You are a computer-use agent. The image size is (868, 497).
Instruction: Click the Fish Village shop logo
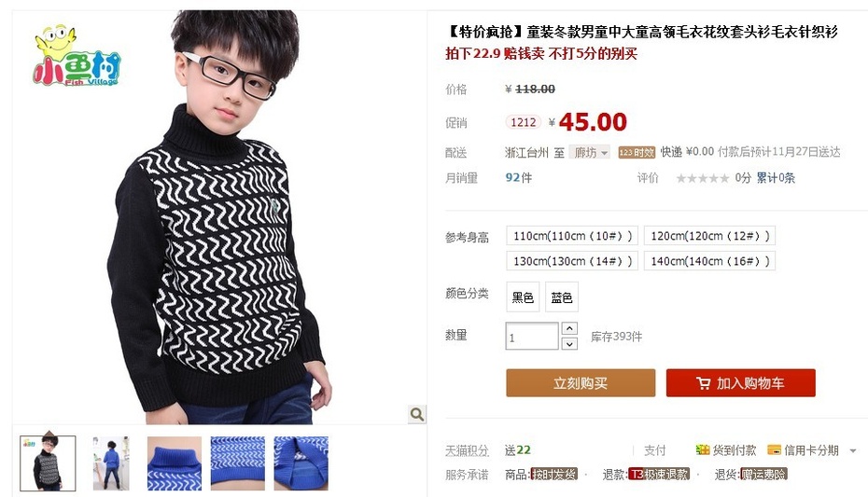point(77,56)
